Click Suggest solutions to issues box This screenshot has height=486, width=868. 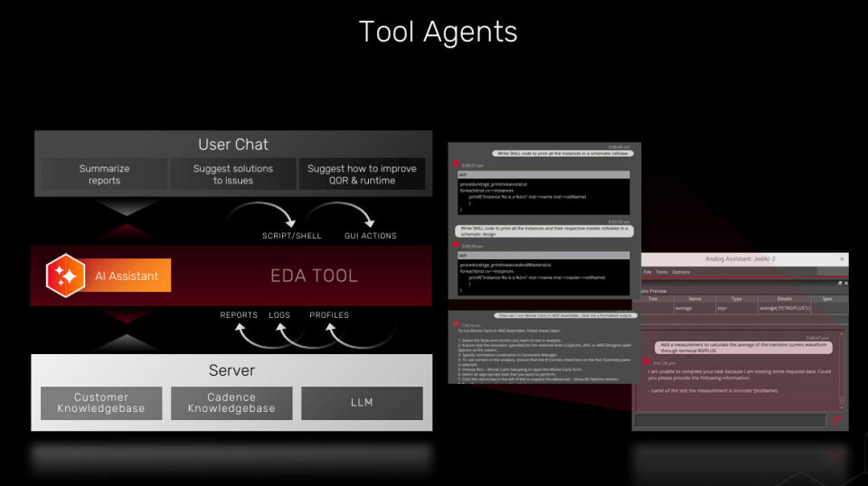click(x=233, y=174)
